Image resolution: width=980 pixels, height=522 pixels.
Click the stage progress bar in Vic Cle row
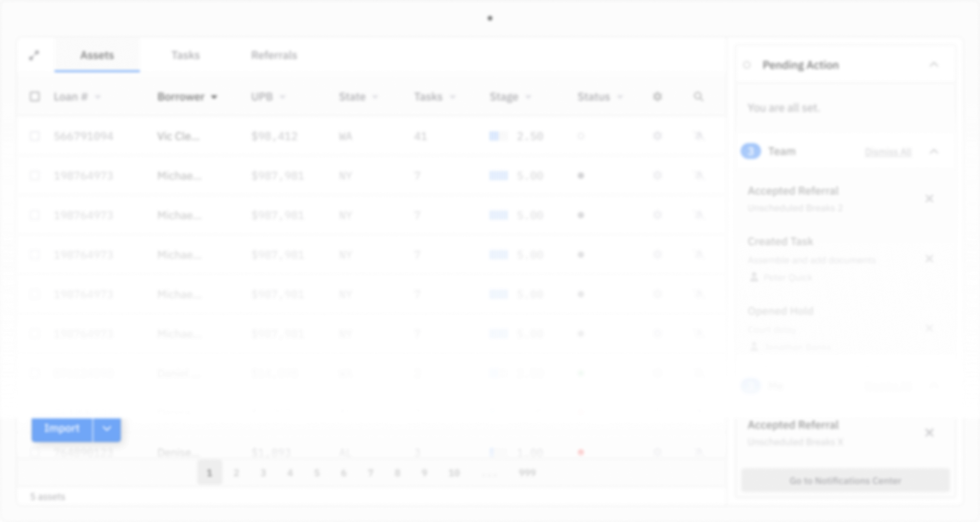[498, 136]
